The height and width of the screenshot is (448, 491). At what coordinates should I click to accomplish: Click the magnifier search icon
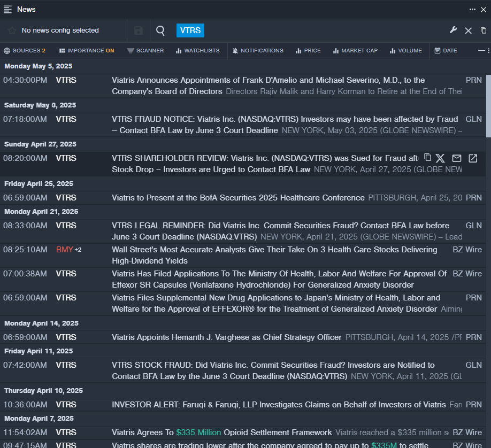point(160,30)
